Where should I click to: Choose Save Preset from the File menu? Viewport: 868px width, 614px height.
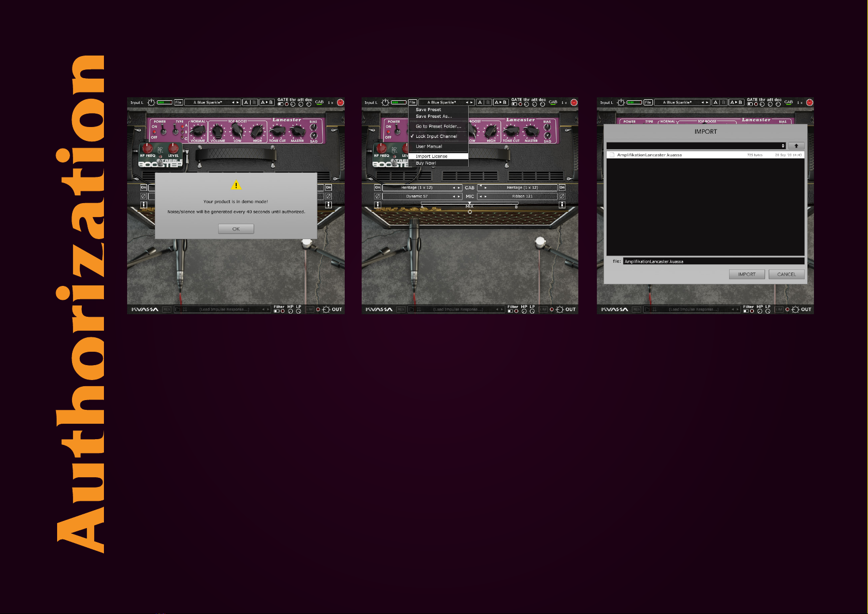pos(438,110)
